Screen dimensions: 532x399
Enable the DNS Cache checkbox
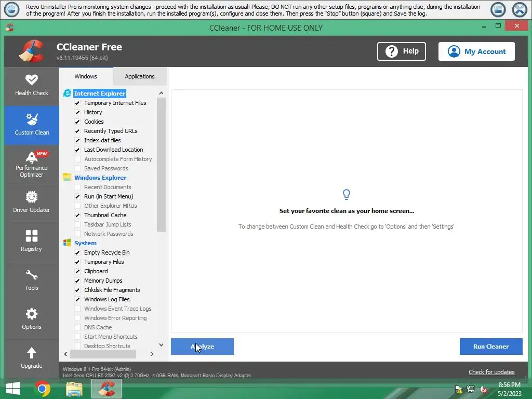tap(77, 327)
